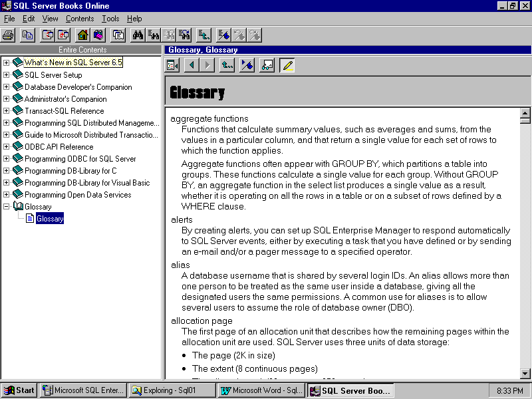This screenshot has height=399, width=532.
Task: Collapse the Glossary book in tree
Action: tap(7, 207)
